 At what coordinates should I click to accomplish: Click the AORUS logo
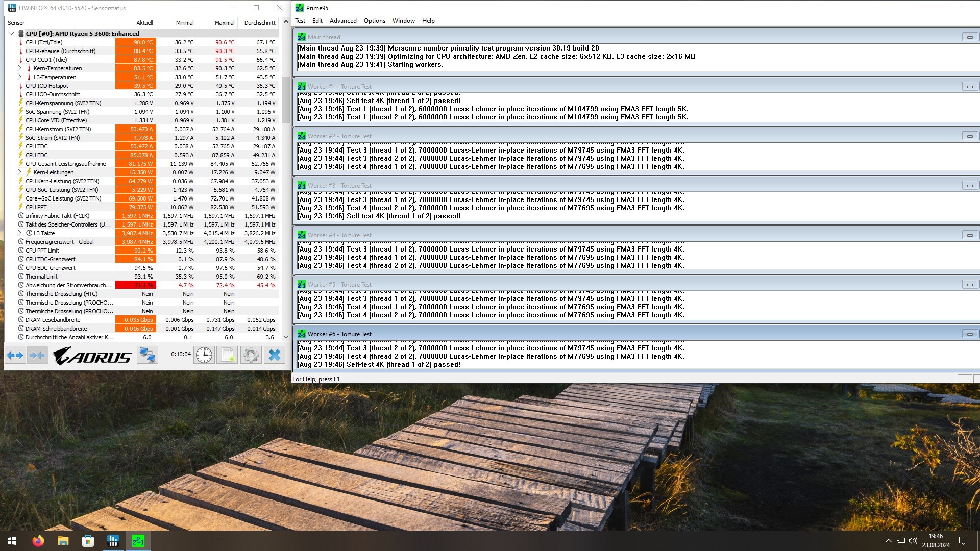[92, 355]
